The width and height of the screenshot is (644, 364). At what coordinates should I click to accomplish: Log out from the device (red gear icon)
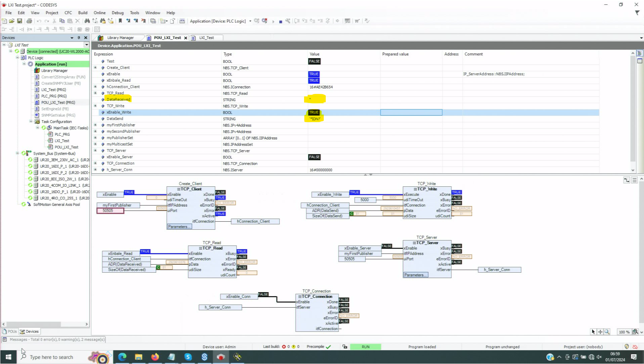265,21
